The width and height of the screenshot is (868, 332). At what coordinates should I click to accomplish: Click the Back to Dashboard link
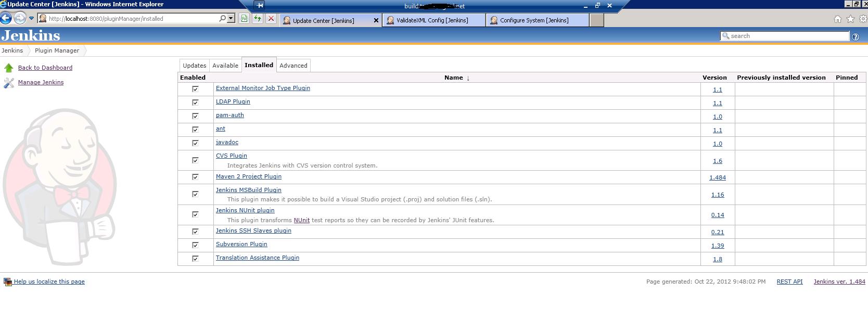point(45,68)
